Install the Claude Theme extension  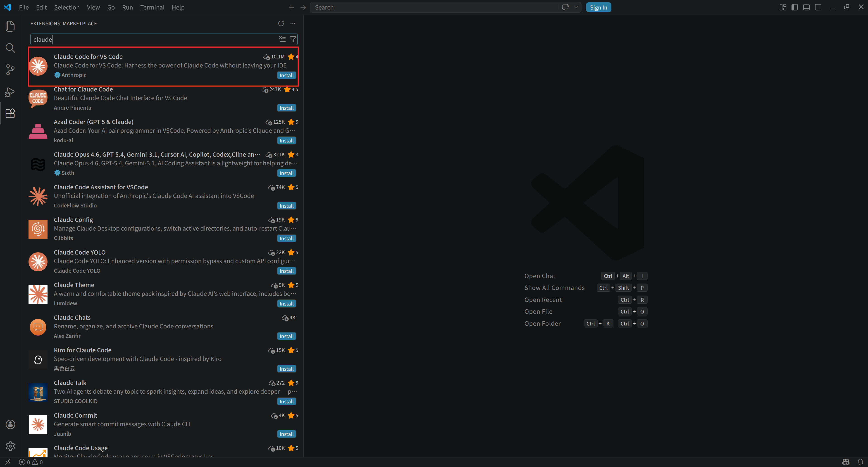tap(286, 304)
